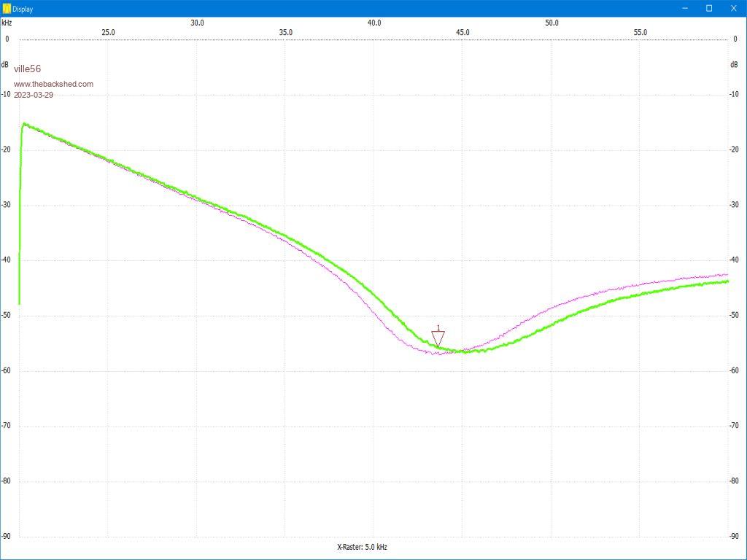
Task: Click the 0 label on left axis
Action: coord(7,39)
